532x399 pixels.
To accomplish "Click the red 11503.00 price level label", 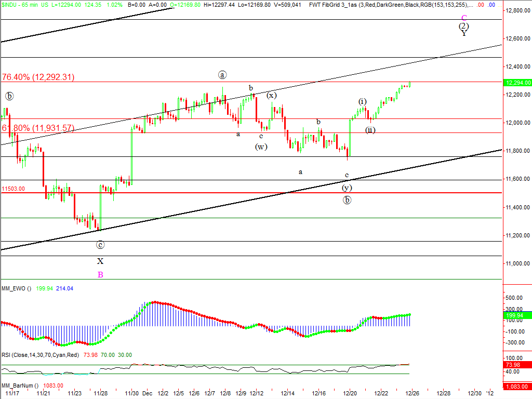I will pos(13,189).
